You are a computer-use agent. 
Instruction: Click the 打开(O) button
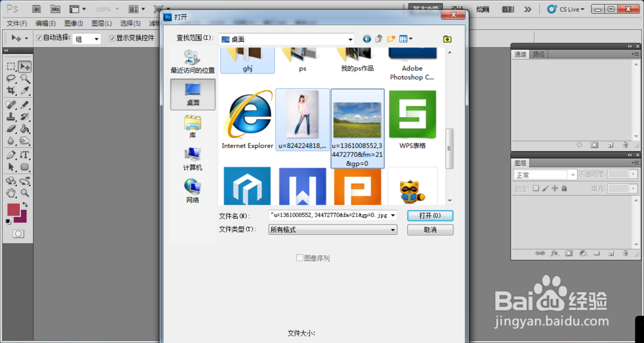[430, 216]
